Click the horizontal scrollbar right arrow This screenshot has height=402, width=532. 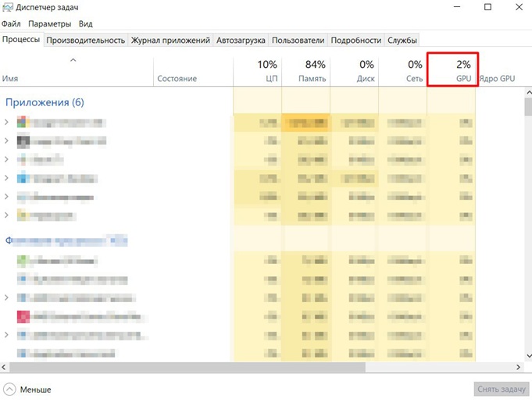(x=518, y=367)
